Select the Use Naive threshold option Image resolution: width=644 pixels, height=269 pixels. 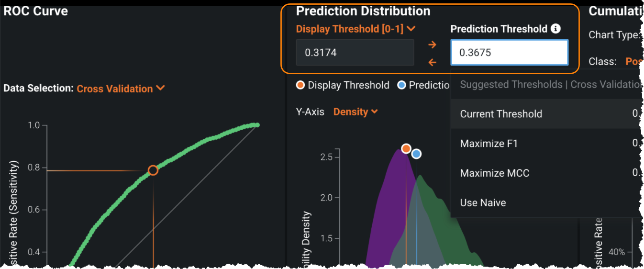point(483,203)
